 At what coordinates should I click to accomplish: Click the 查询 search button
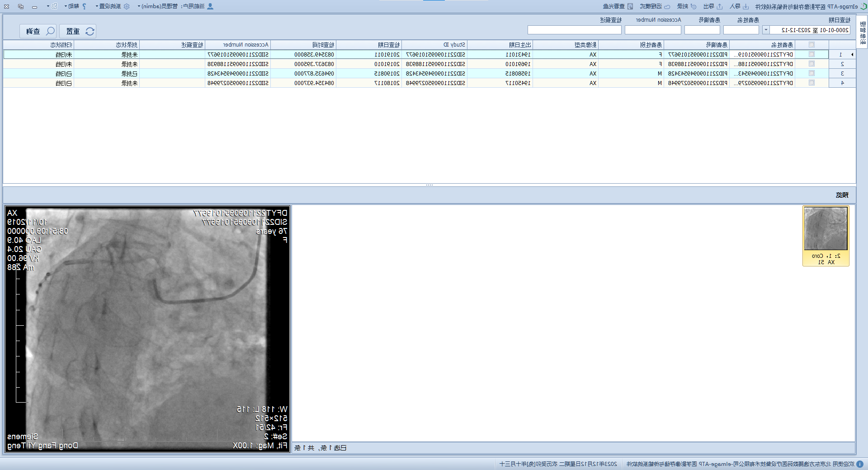click(38, 31)
